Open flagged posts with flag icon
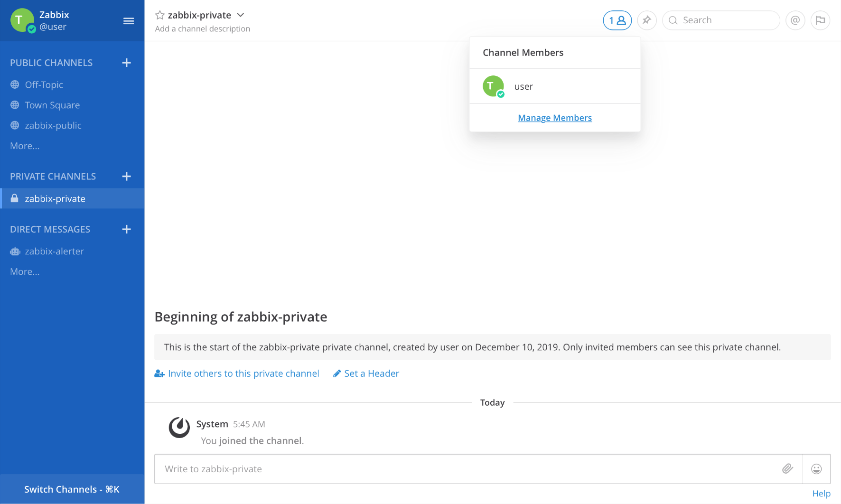The height and width of the screenshot is (504, 841). tap(820, 20)
